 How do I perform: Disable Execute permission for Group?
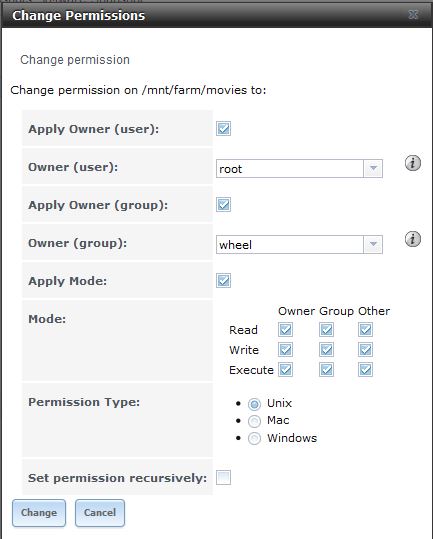[326, 370]
